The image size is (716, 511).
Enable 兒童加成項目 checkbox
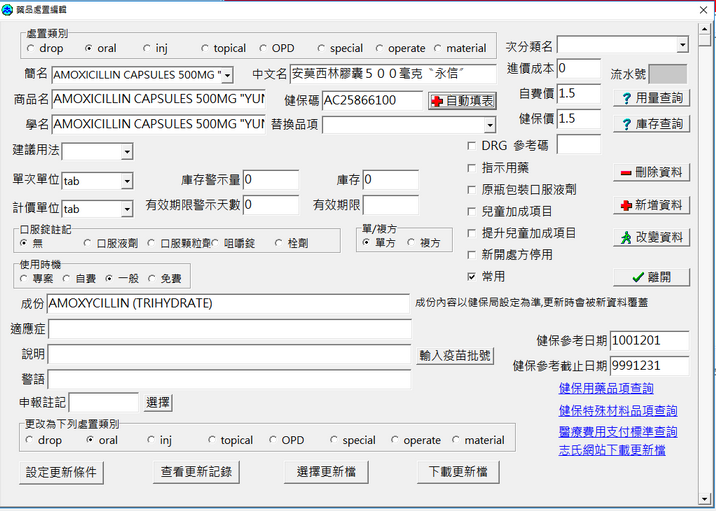[x=472, y=211]
